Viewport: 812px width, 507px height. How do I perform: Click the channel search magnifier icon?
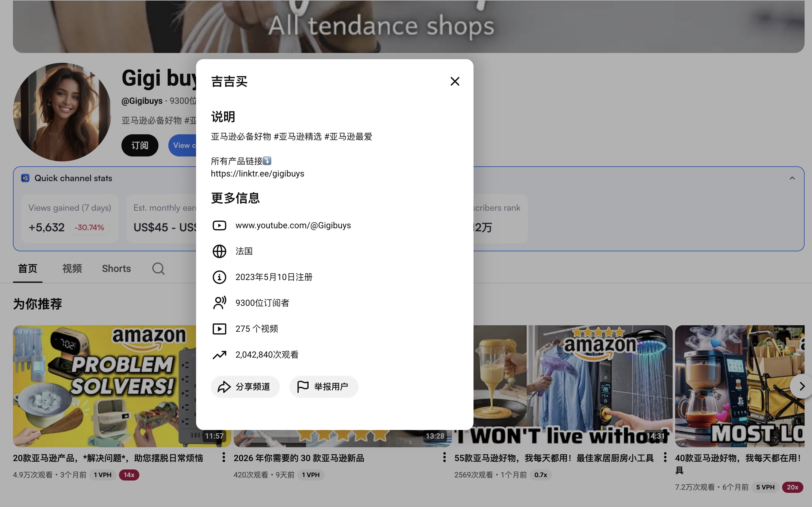[158, 269]
